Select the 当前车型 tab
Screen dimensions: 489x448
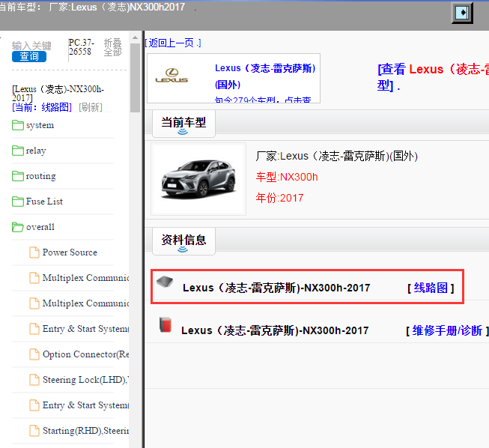tap(183, 124)
